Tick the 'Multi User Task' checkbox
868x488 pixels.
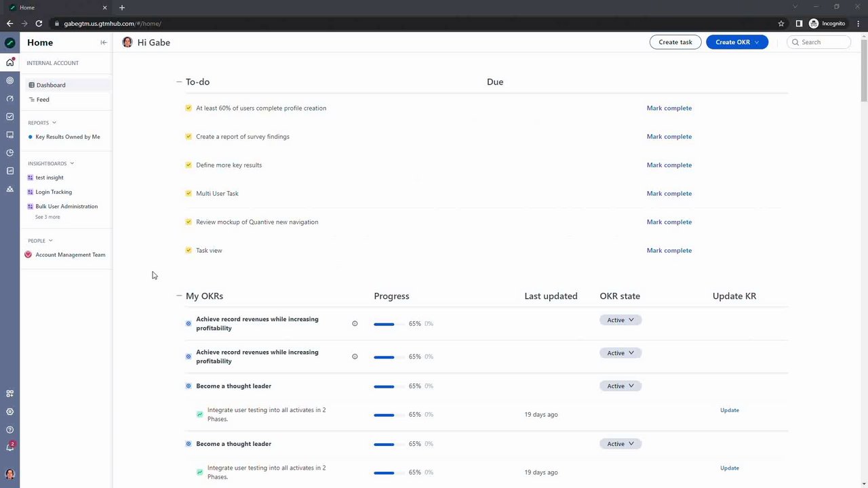click(x=189, y=193)
